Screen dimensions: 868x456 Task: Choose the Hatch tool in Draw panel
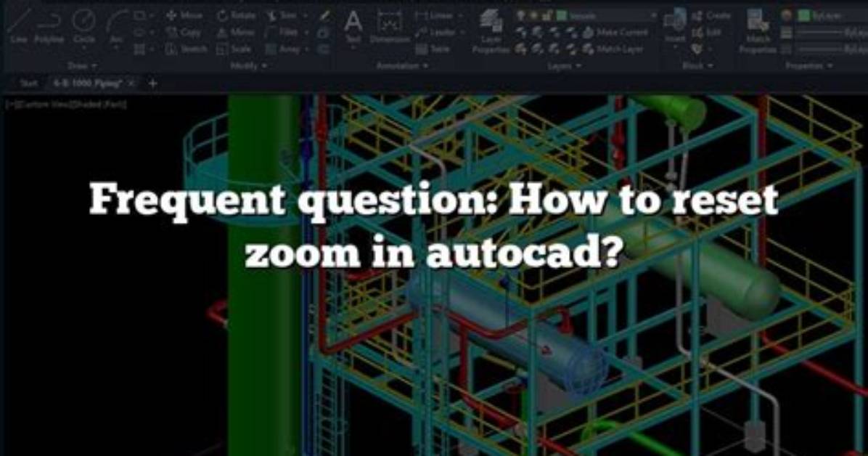139,49
